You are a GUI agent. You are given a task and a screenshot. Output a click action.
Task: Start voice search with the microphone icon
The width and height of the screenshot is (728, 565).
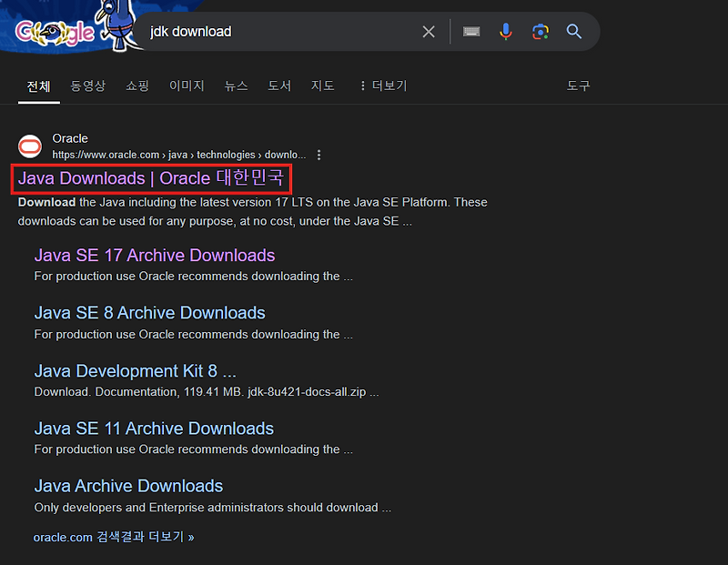pyautogui.click(x=506, y=31)
